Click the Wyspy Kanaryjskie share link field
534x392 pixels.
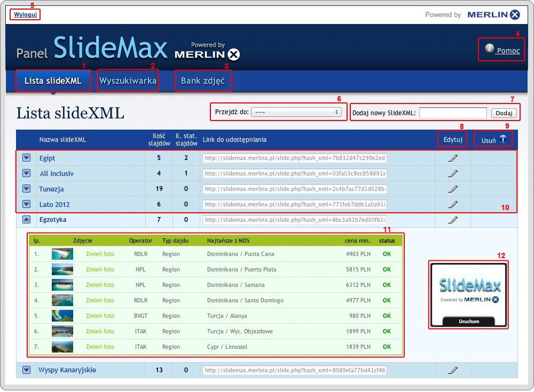295,370
